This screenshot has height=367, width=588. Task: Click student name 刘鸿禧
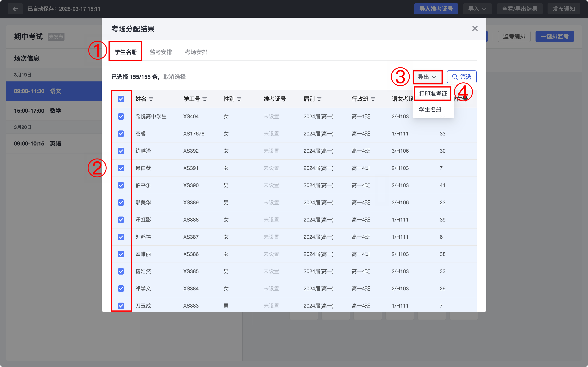(x=143, y=237)
